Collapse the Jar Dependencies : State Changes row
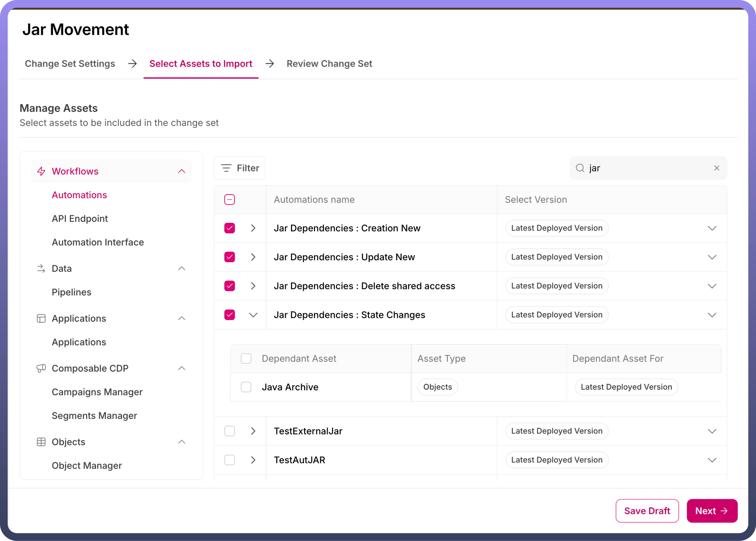Viewport: 756px width, 541px height. pyautogui.click(x=253, y=315)
